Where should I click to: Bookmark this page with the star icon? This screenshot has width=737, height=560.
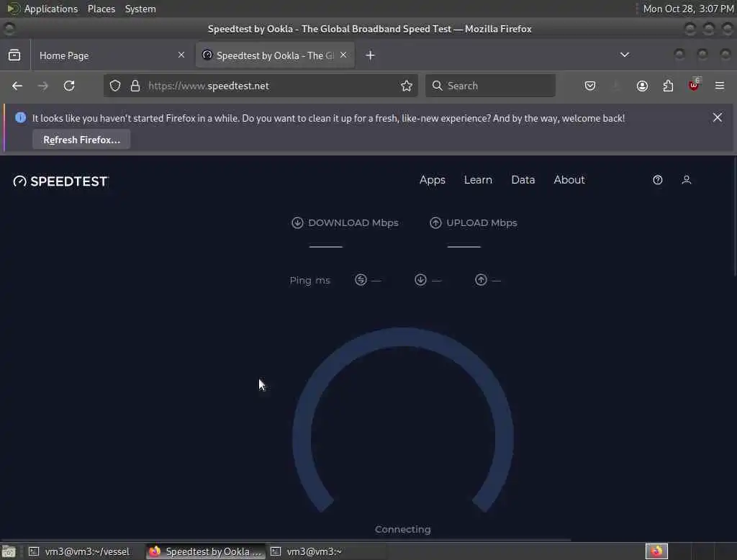click(407, 86)
